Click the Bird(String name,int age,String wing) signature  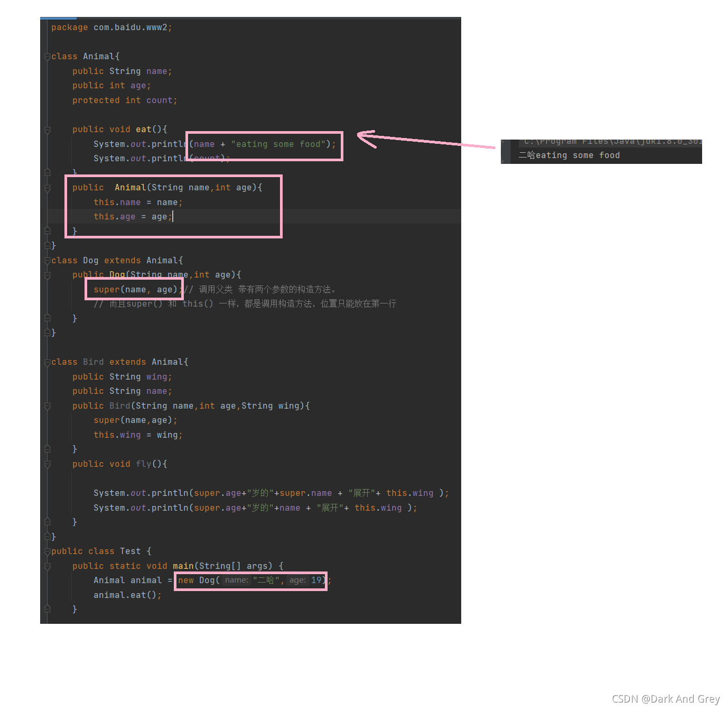click(x=191, y=406)
